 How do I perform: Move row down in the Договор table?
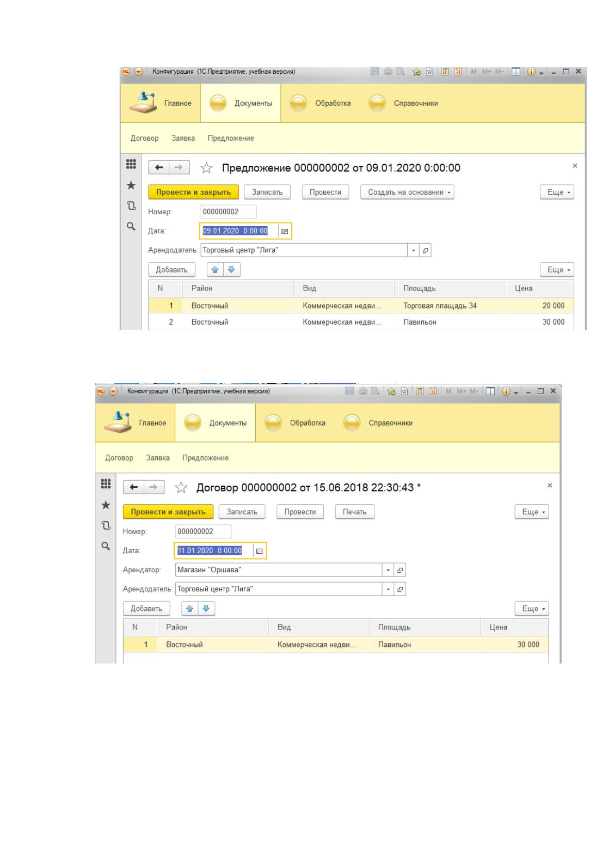[206, 608]
